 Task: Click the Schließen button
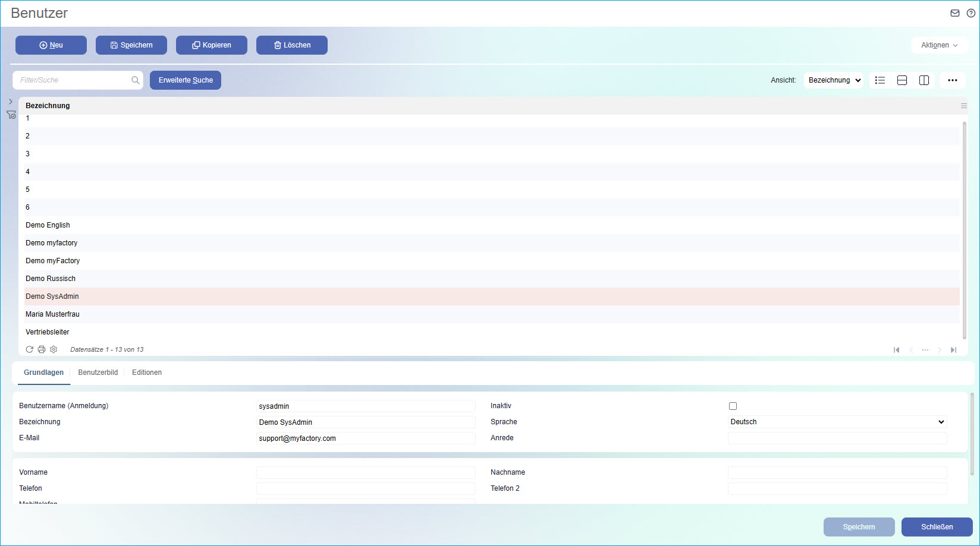click(937, 527)
